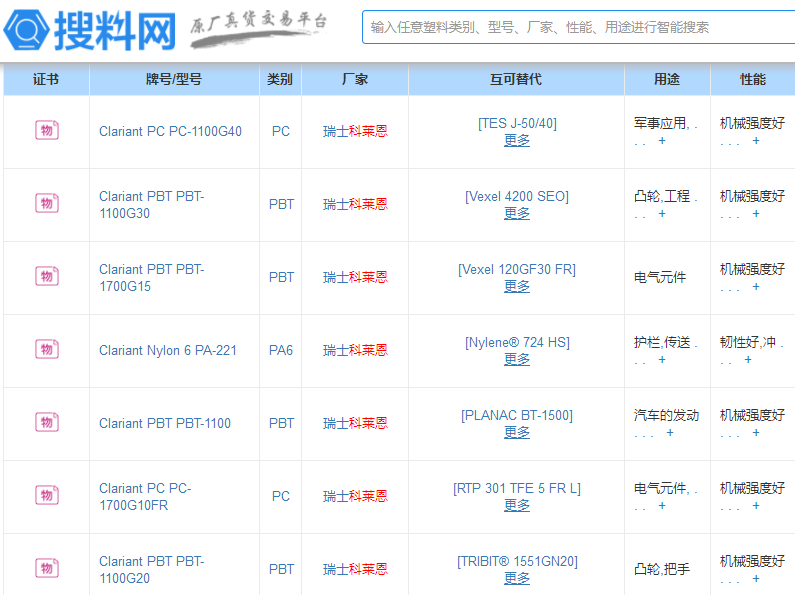The image size is (795, 595).
Task: Click 瑞士科莱恩 manufacturer in PA6 row
Action: tap(355, 350)
